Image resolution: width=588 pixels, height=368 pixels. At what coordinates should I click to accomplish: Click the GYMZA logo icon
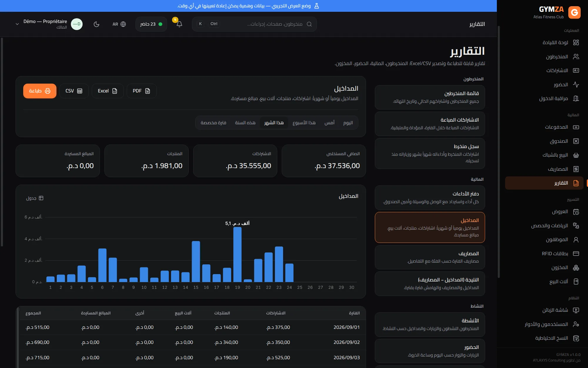574,12
